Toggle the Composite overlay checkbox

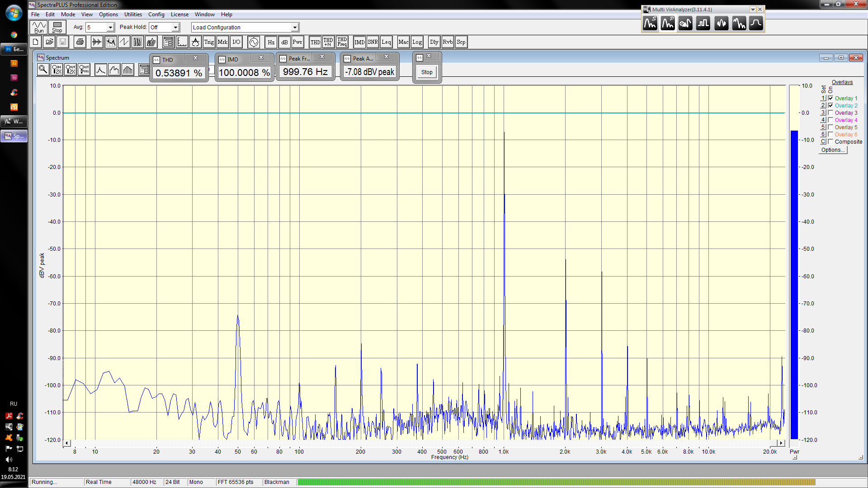point(830,141)
